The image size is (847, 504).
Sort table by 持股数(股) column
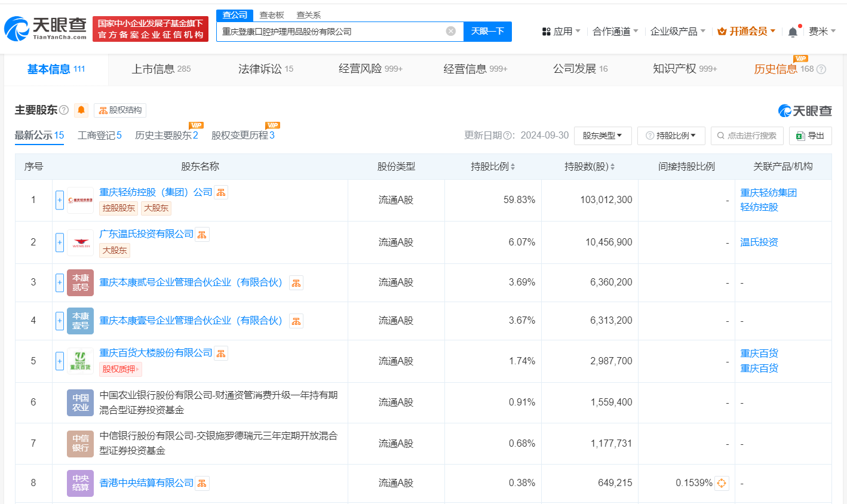coord(590,167)
